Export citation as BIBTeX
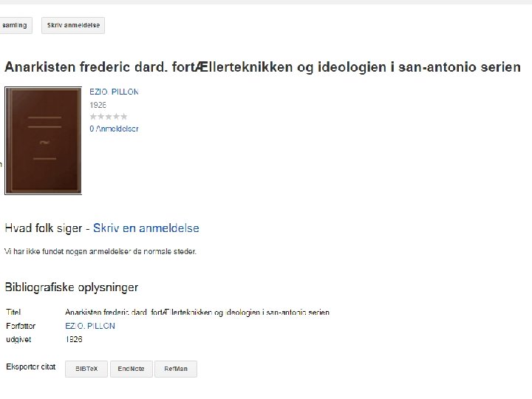The image size is (532, 399). (x=86, y=369)
